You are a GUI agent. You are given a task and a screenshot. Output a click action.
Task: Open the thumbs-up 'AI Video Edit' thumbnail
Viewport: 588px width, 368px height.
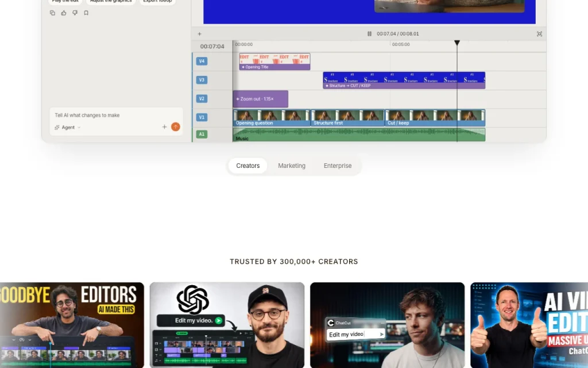[x=529, y=325]
